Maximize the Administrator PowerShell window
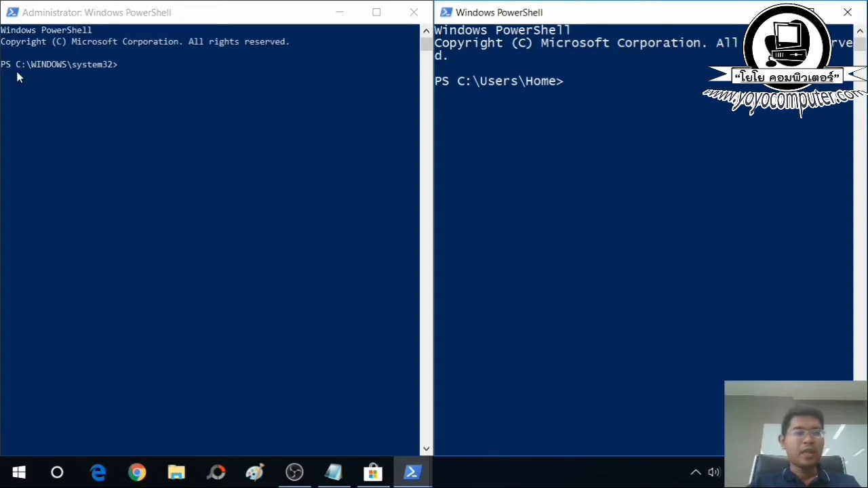Image resolution: width=868 pixels, height=488 pixels. [x=376, y=12]
